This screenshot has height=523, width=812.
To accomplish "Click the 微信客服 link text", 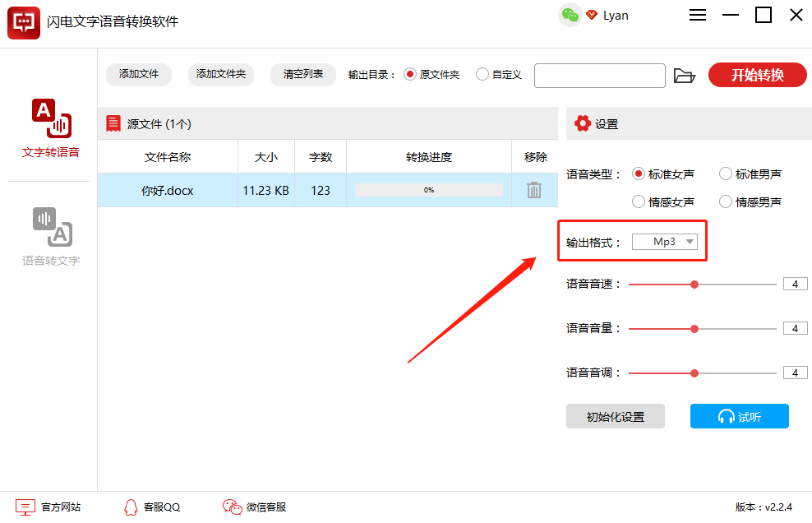I will (x=266, y=507).
